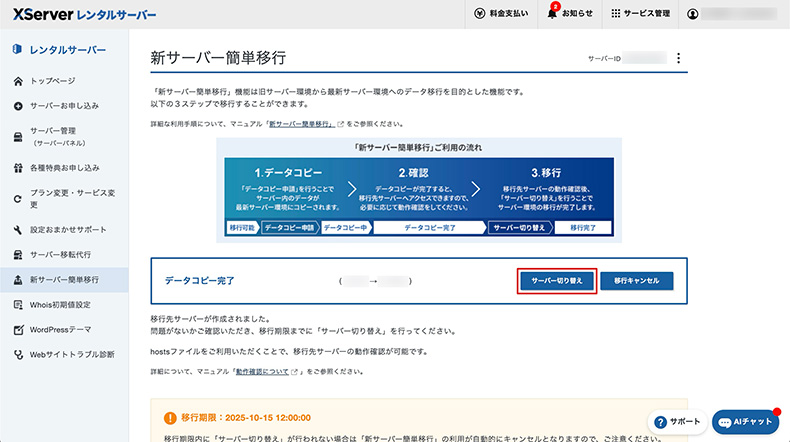Select サーバーお申し込み in sidebar
This screenshot has width=790, height=442.
coord(63,105)
